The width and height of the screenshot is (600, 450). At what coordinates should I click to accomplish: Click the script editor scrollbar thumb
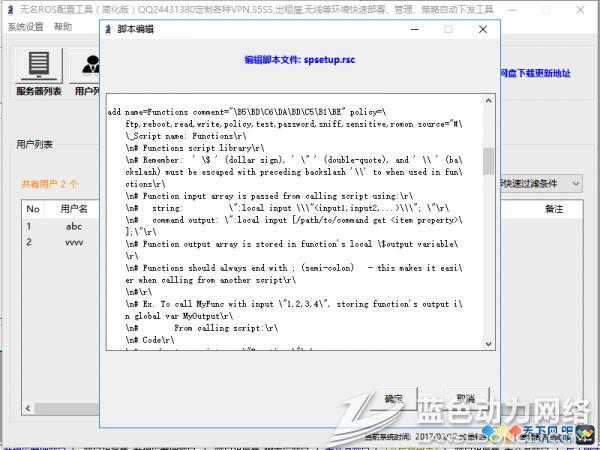[x=488, y=160]
